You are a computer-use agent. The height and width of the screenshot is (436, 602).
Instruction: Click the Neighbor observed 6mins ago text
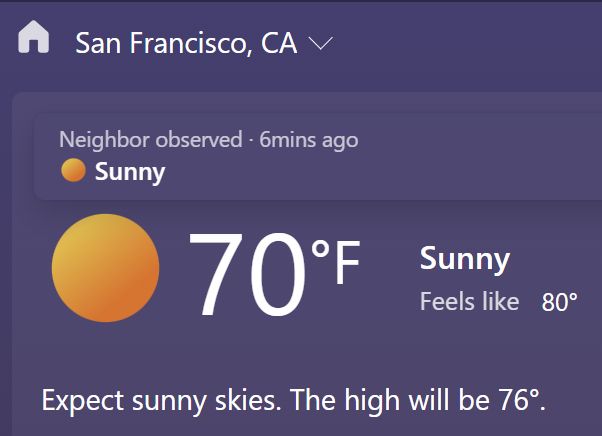pos(209,140)
